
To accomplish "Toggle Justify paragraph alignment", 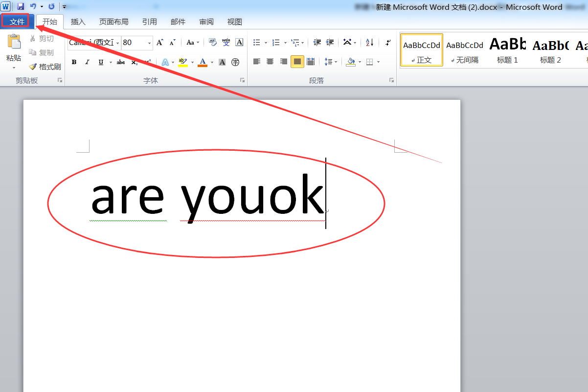I will click(297, 62).
